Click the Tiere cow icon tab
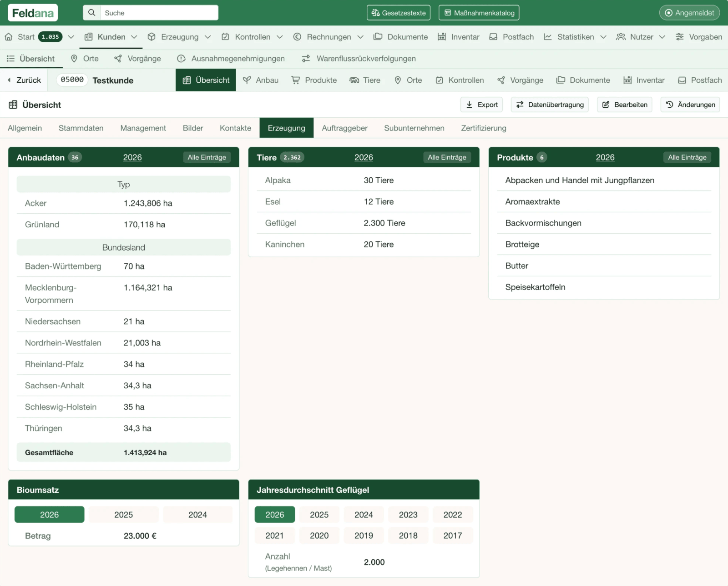 pyautogui.click(x=354, y=80)
